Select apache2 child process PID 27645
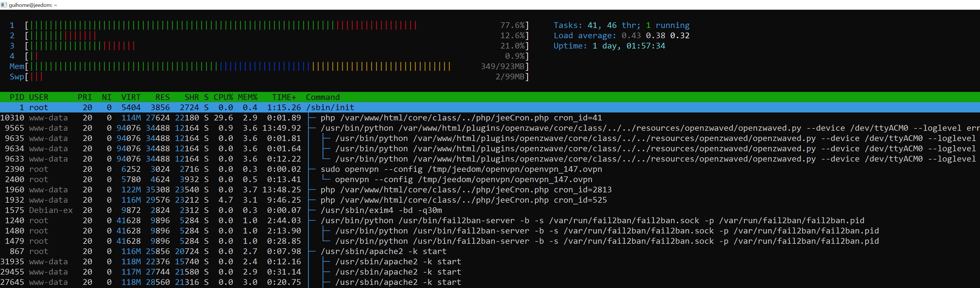 (490, 282)
